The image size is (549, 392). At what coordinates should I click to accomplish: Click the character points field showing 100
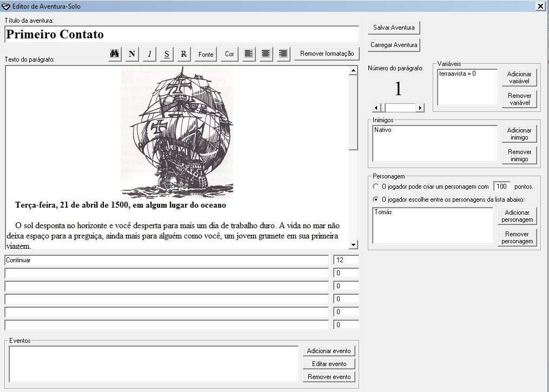(502, 187)
